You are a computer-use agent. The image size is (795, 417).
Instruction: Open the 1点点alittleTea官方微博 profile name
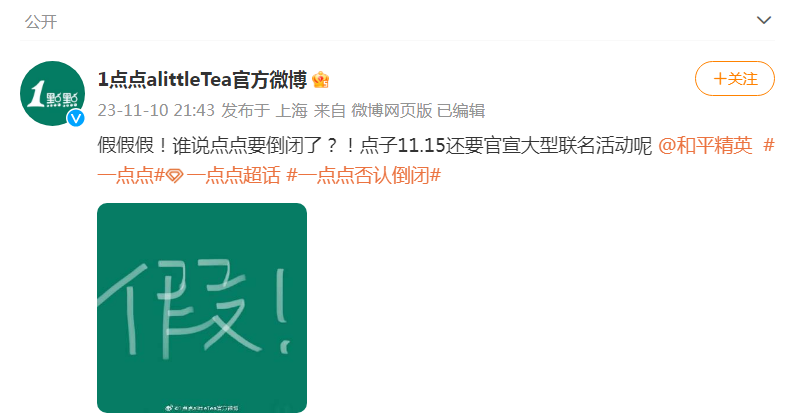202,80
